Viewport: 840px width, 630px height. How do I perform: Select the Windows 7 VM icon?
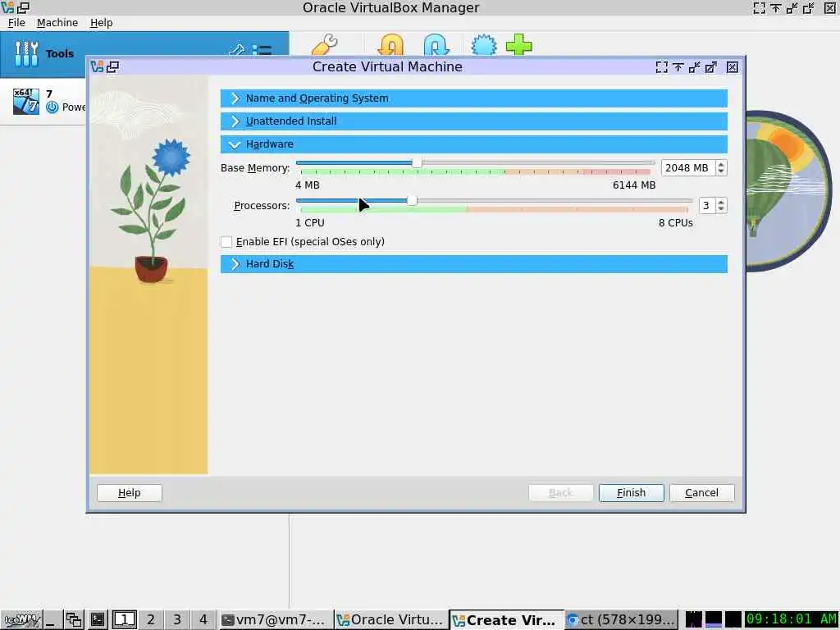[x=26, y=101]
